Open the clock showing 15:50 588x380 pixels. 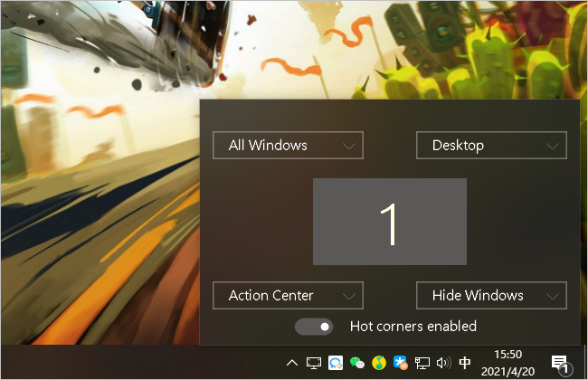tap(507, 363)
